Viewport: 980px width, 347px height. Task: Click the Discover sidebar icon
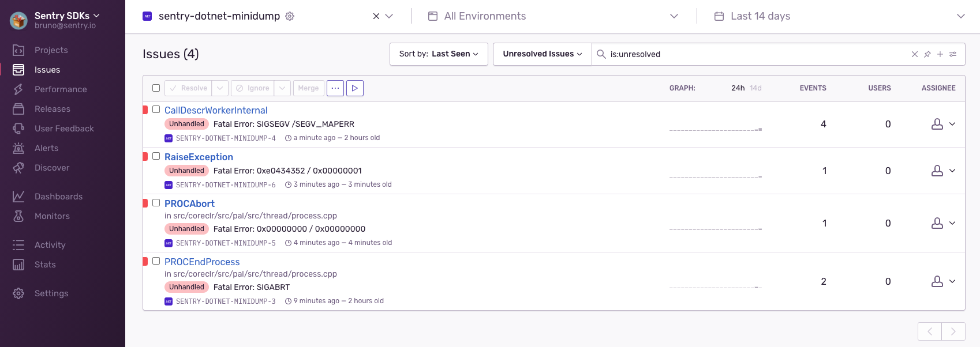coord(18,168)
